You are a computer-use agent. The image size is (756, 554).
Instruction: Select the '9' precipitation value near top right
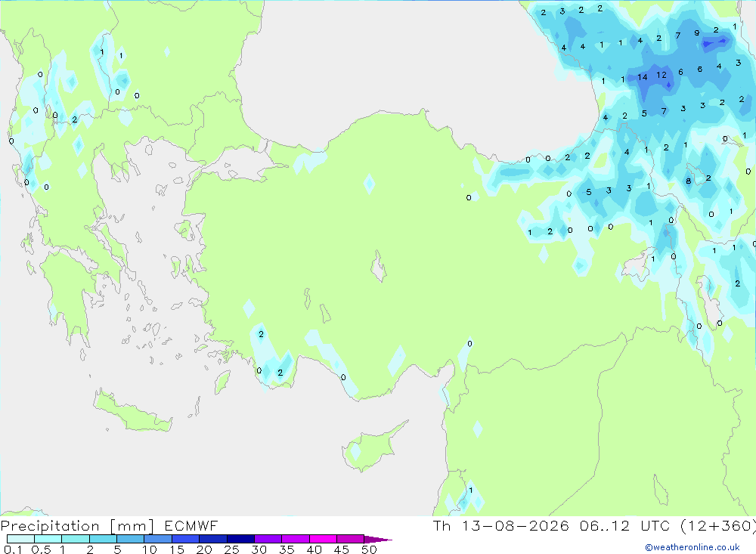697,33
